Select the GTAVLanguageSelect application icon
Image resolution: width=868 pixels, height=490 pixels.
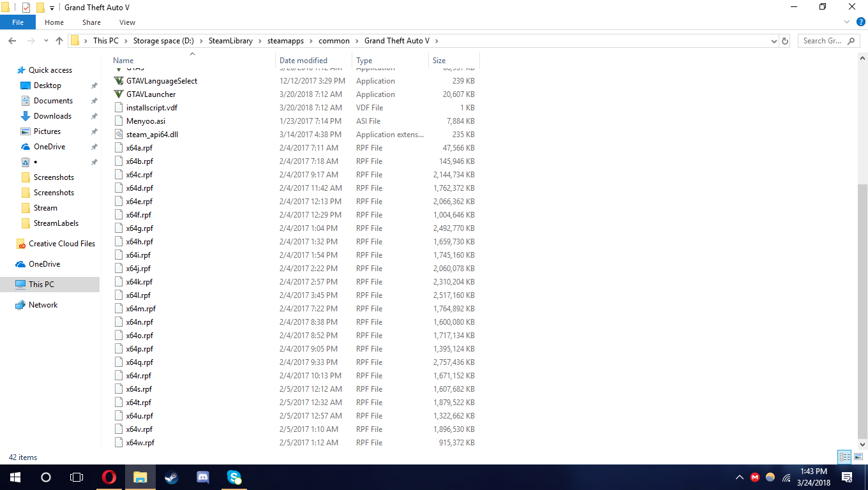tap(119, 81)
